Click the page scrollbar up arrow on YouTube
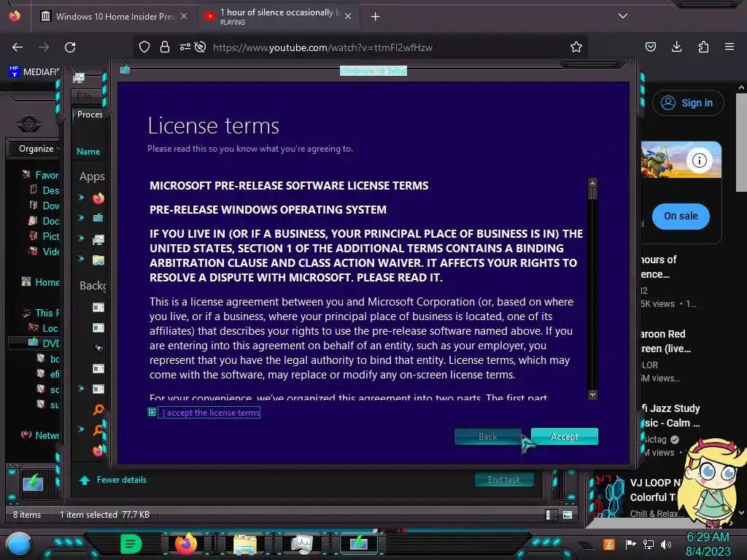Screen dimensions: 747x560 pos(741,87)
